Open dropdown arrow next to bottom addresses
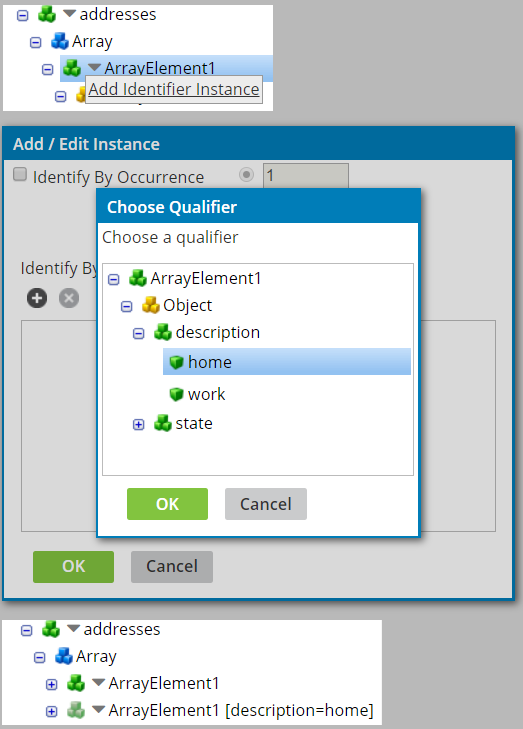Viewport: 523px width, 729px height. click(x=73, y=629)
